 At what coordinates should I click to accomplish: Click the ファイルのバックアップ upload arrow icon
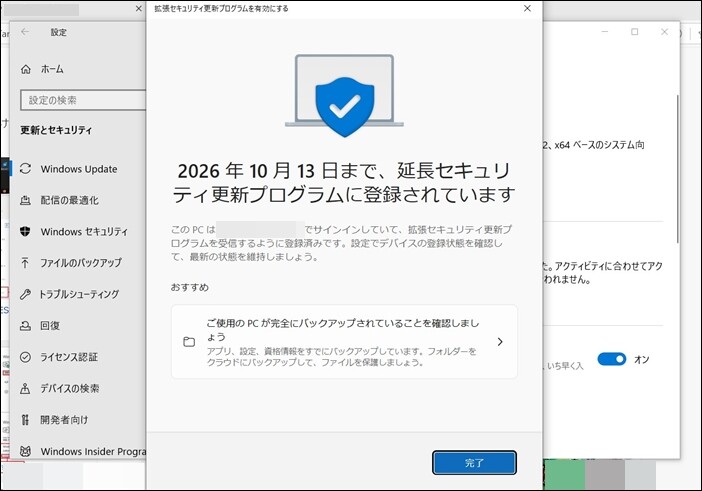(x=26, y=263)
